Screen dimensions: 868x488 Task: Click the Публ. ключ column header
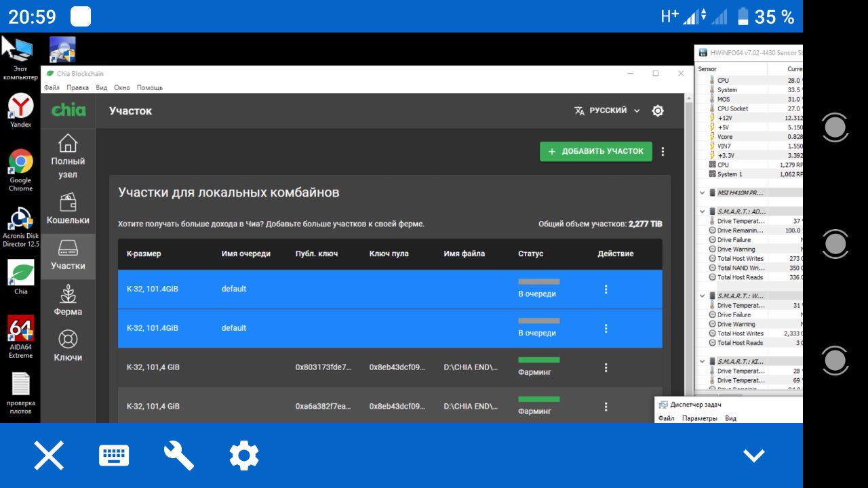tap(317, 254)
